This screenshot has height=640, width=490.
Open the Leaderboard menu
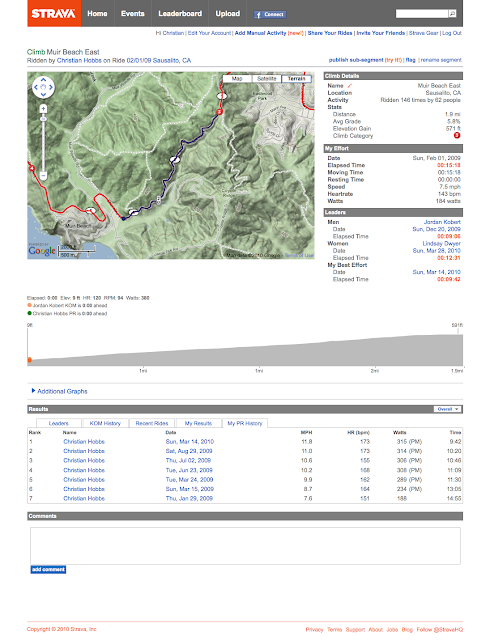click(180, 13)
